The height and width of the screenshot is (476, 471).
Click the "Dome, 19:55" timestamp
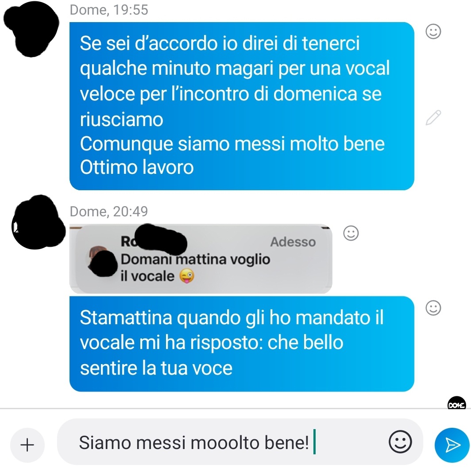[109, 10]
